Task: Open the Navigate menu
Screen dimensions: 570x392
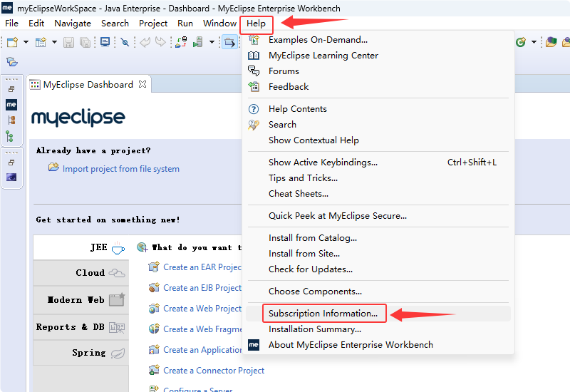Action: pos(73,24)
